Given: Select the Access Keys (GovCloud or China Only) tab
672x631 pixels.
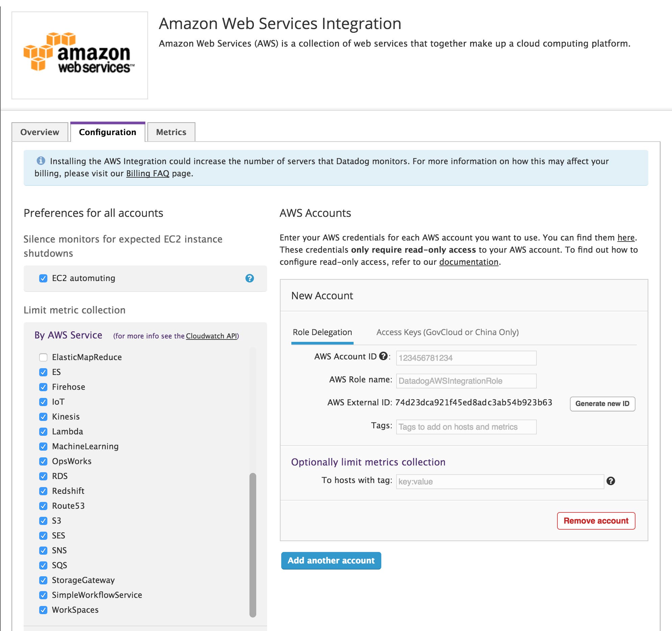Looking at the screenshot, I should click(447, 332).
